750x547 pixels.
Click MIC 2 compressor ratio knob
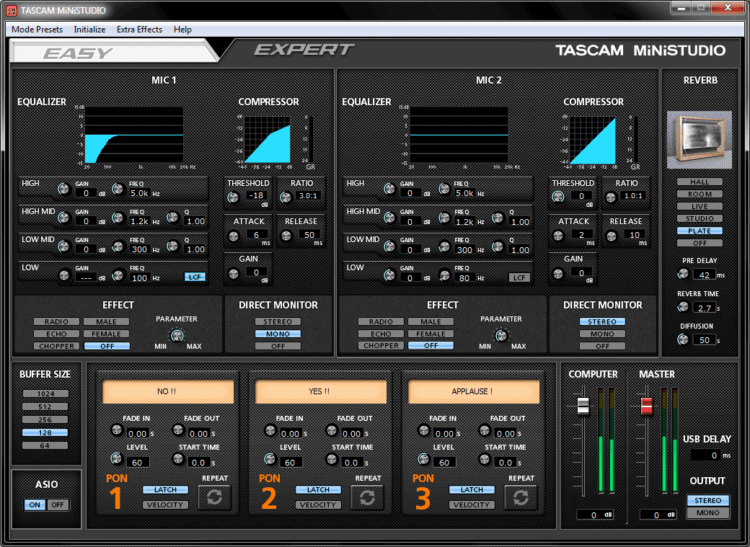point(611,197)
